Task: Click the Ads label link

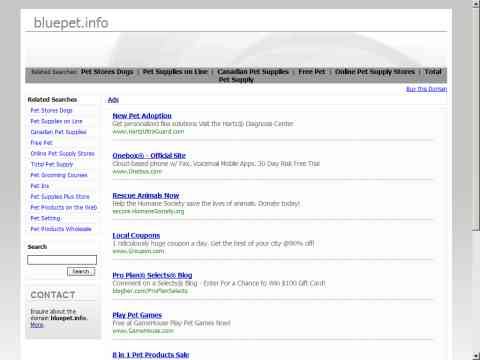Action: (113, 100)
